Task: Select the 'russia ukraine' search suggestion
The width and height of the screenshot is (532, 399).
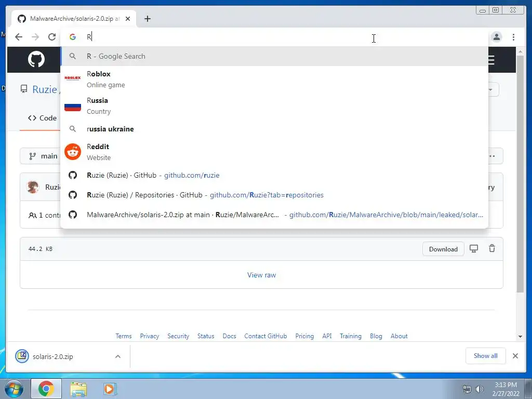Action: pyautogui.click(x=274, y=129)
